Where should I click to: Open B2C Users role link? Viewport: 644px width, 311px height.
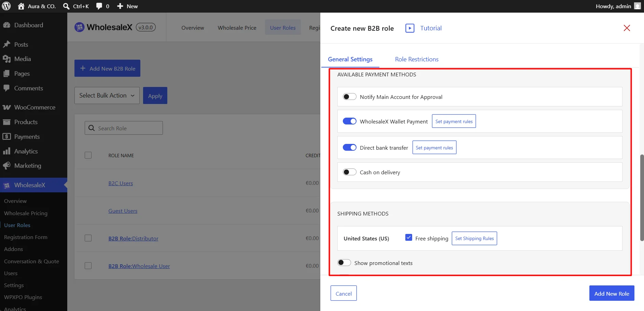coord(121,183)
